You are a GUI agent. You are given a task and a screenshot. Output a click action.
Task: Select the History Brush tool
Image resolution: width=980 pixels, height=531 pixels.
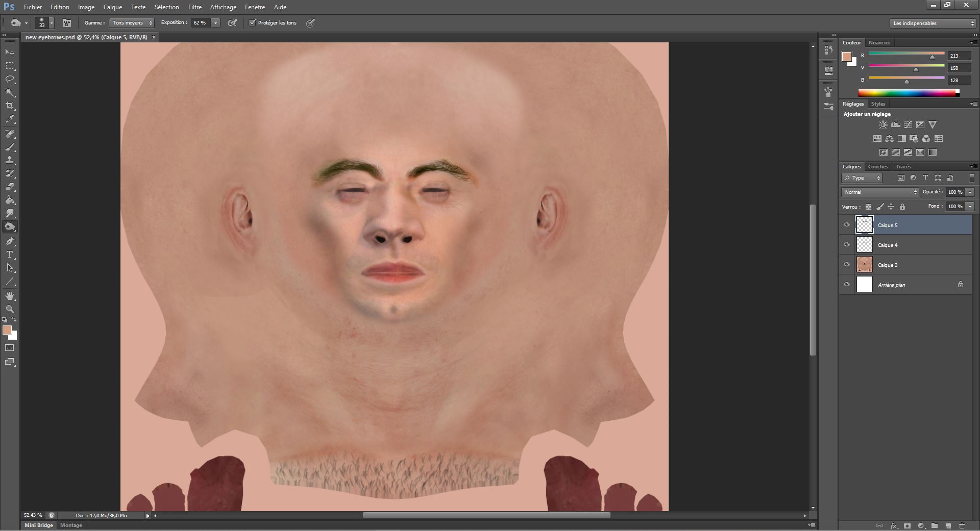click(x=10, y=173)
